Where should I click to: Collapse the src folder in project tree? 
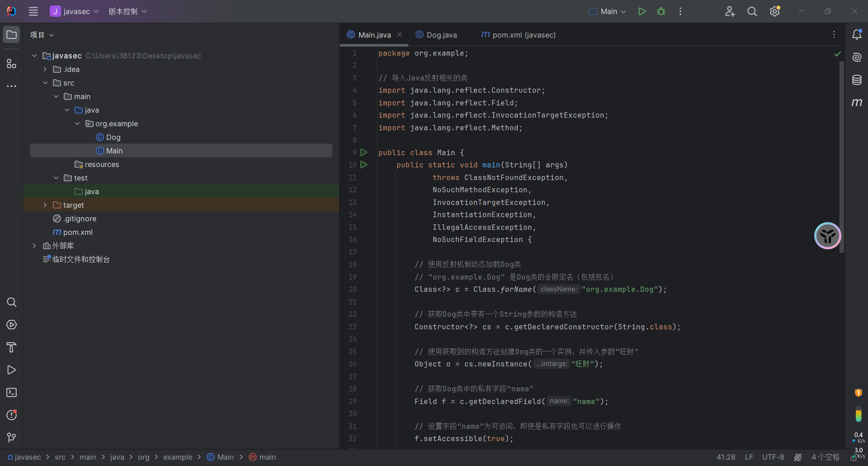45,83
